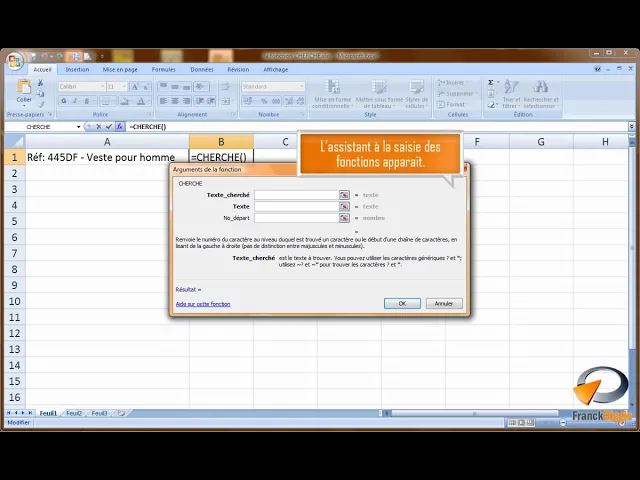The width and height of the screenshot is (640, 480).
Task: Switch to the Révision tab
Action: click(238, 70)
